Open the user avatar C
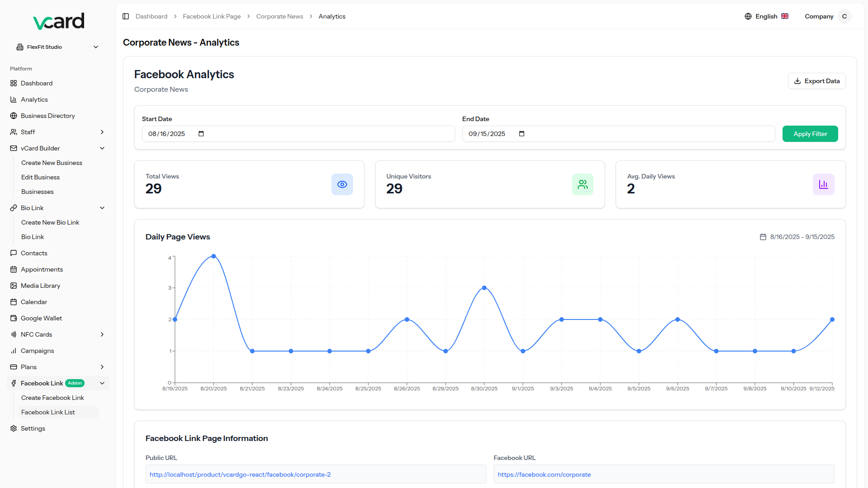Viewport: 868px width, 488px height. [844, 16]
